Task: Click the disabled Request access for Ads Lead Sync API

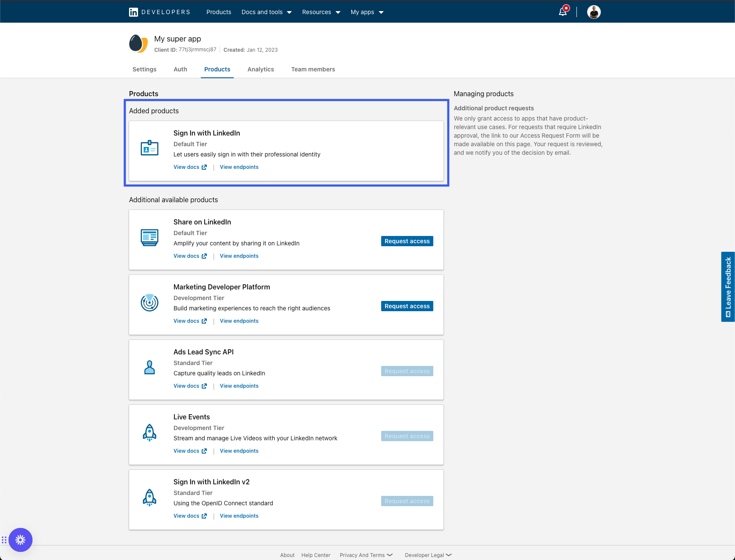Action: (x=407, y=371)
